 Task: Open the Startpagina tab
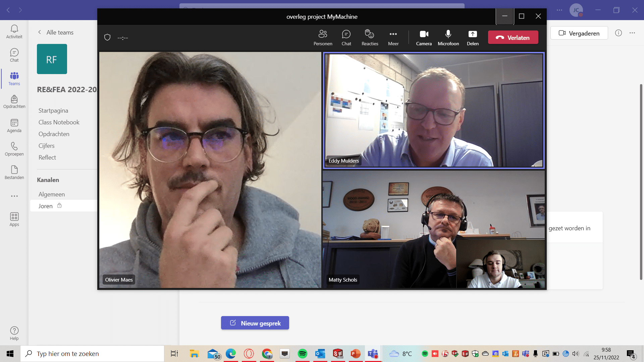pos(53,110)
